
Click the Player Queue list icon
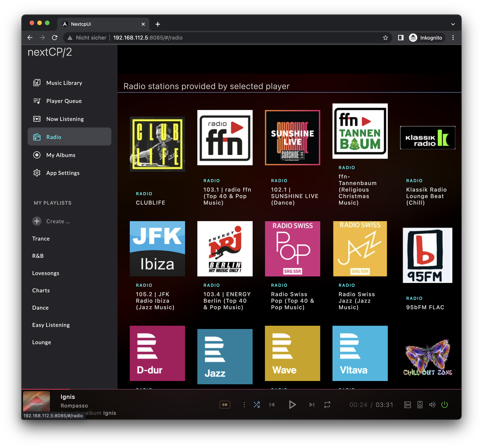37,101
